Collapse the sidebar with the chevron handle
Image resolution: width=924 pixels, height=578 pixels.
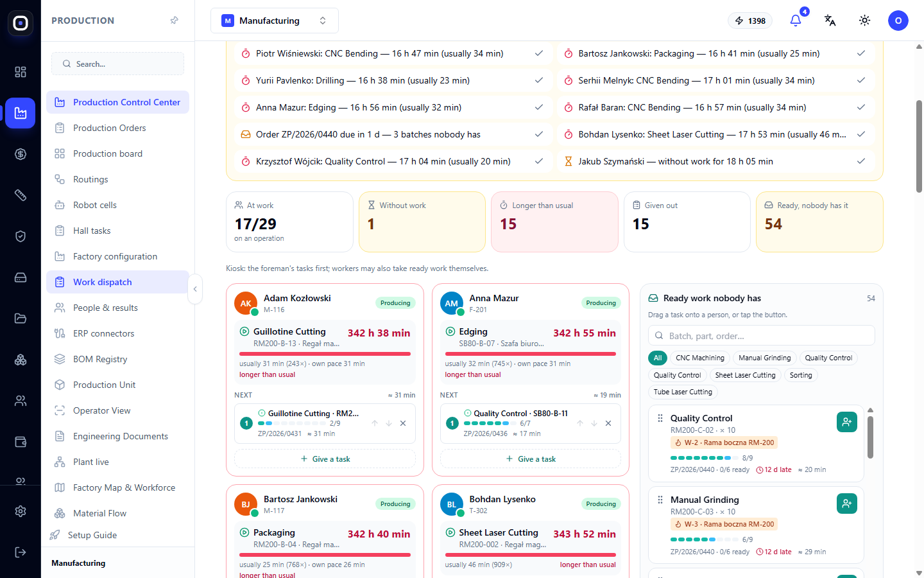[x=195, y=289]
